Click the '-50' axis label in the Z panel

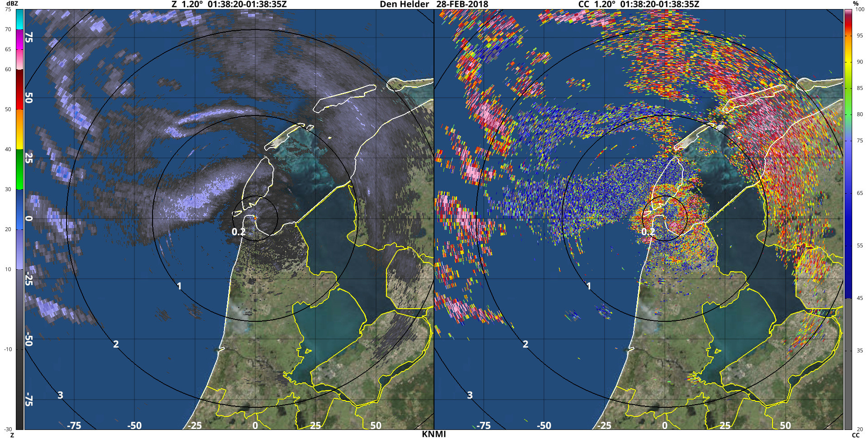[134, 425]
